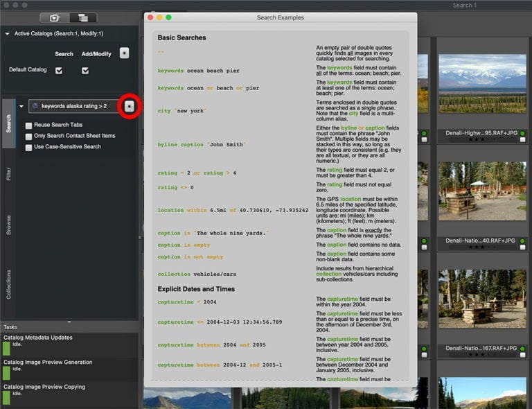Click the magnifier icon in the search field
532x409 pixels.
point(35,106)
